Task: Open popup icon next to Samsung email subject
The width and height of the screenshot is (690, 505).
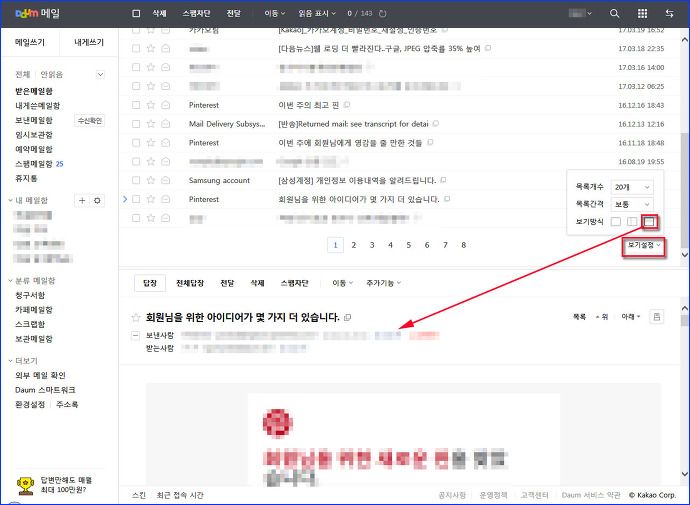Action: pyautogui.click(x=443, y=180)
